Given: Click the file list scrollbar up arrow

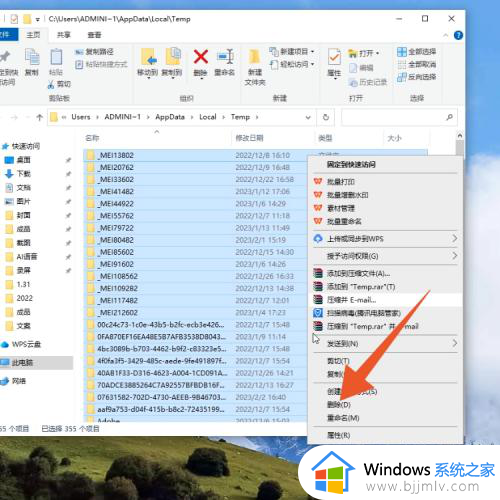Looking at the screenshot, I should click(x=460, y=136).
